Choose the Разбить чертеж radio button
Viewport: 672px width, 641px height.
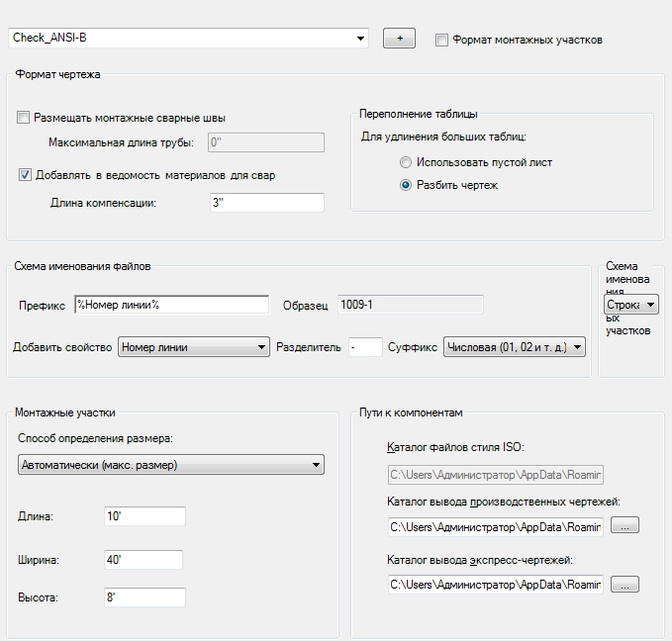tap(405, 185)
